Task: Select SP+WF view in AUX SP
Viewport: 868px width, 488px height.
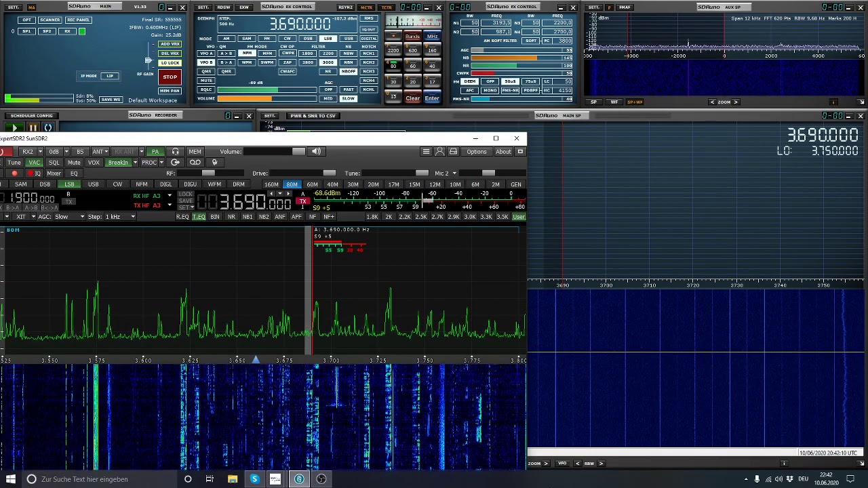Action: click(x=635, y=102)
